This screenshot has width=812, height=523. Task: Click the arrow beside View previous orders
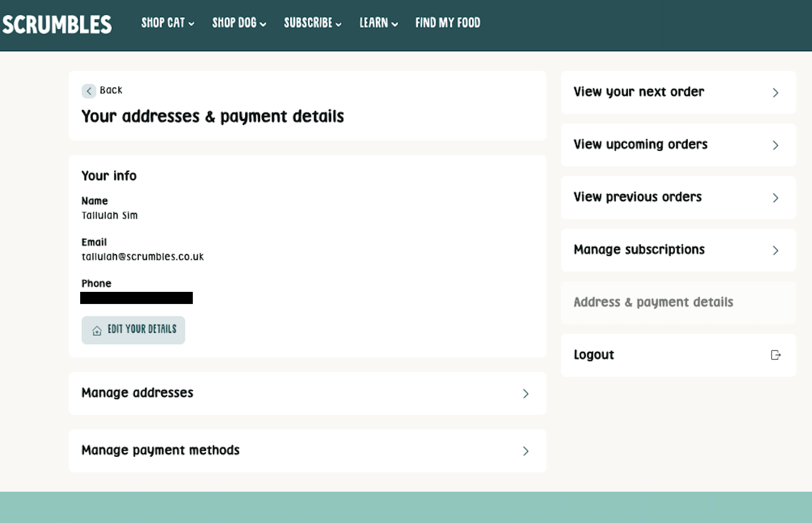[x=775, y=198]
